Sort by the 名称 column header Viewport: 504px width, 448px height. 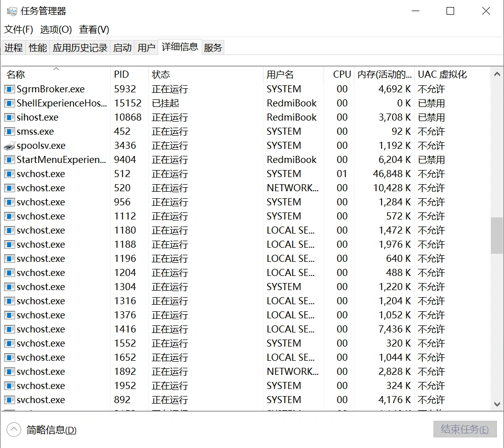coord(56,74)
